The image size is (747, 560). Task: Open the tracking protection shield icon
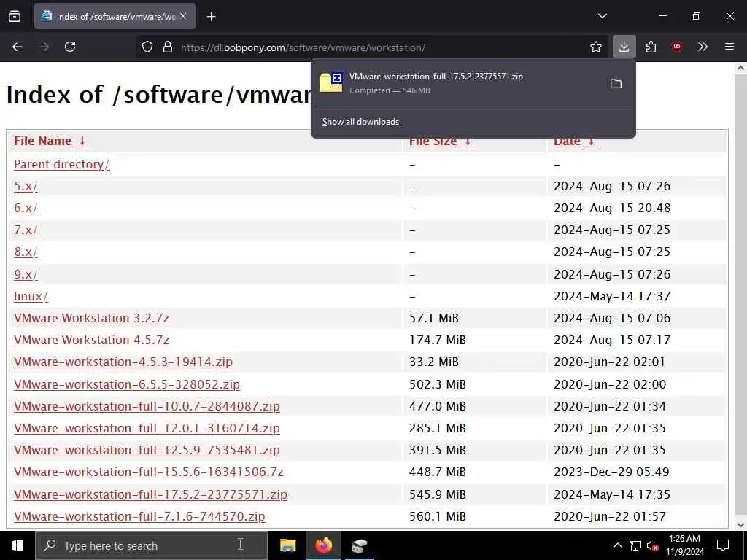coord(147,47)
